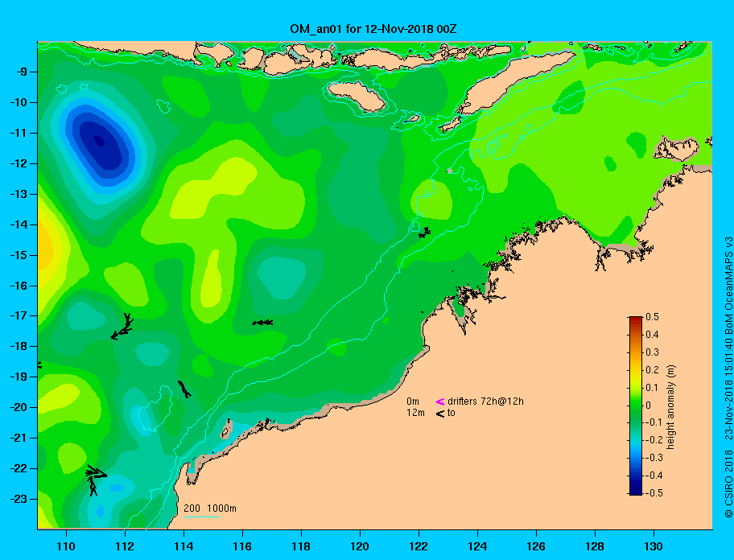Click the green zero level of the colorbar

point(636,406)
